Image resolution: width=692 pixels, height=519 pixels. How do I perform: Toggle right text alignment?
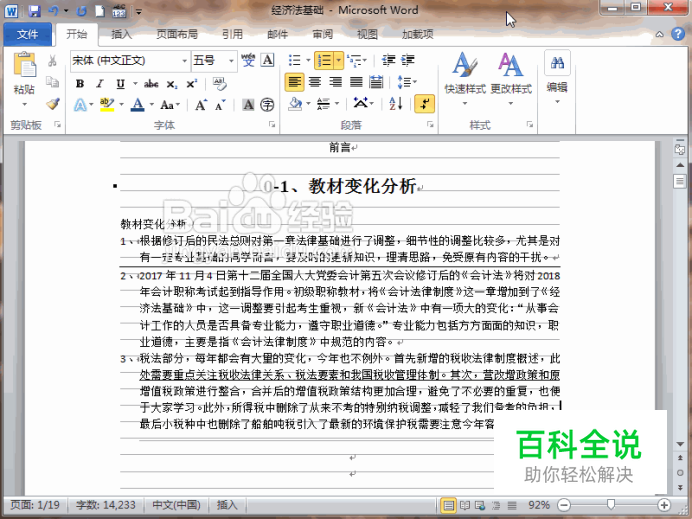point(335,82)
